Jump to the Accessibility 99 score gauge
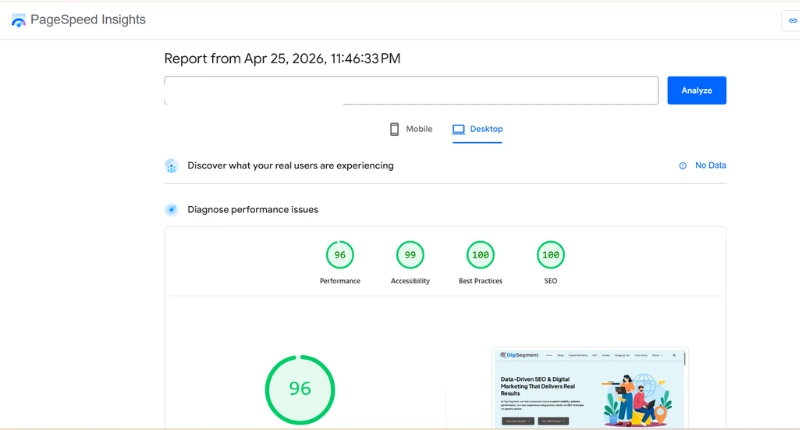Screen dimensions: 800x430 tap(410, 255)
